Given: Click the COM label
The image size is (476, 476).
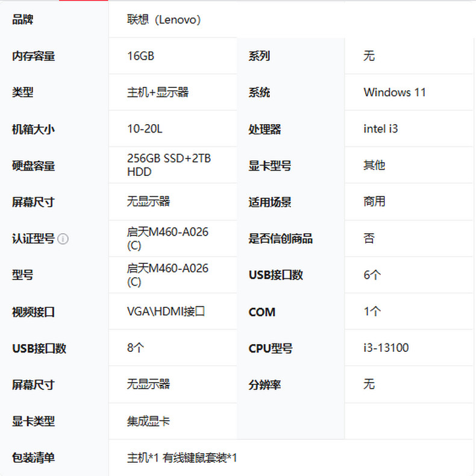Looking at the screenshot, I should pyautogui.click(x=262, y=312).
